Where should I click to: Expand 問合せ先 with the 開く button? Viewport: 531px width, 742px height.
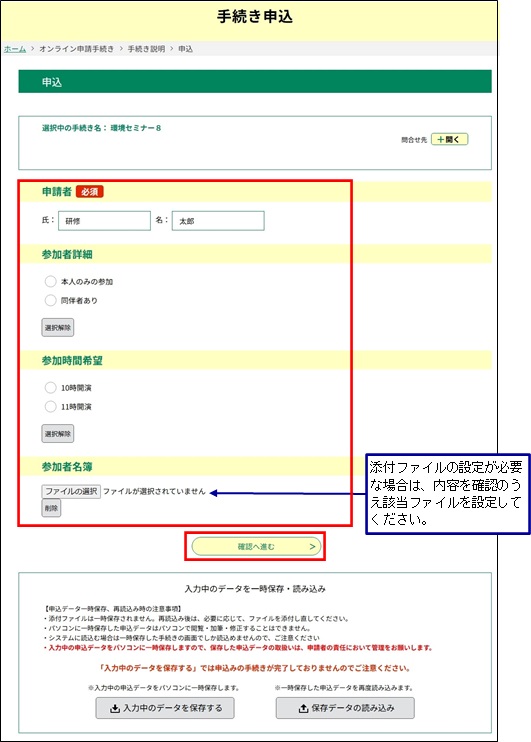pos(449,139)
